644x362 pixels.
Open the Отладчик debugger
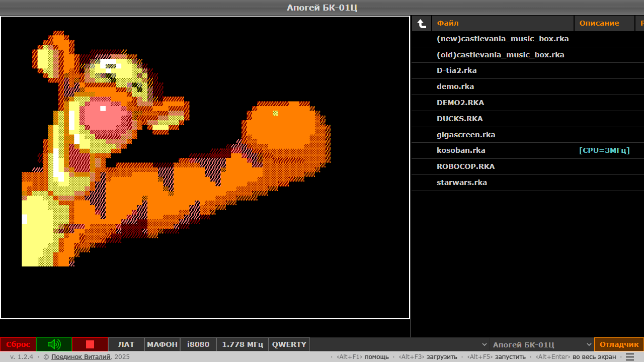point(619,344)
